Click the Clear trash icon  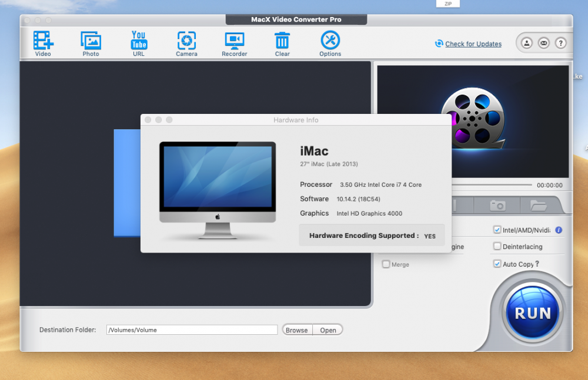click(282, 43)
